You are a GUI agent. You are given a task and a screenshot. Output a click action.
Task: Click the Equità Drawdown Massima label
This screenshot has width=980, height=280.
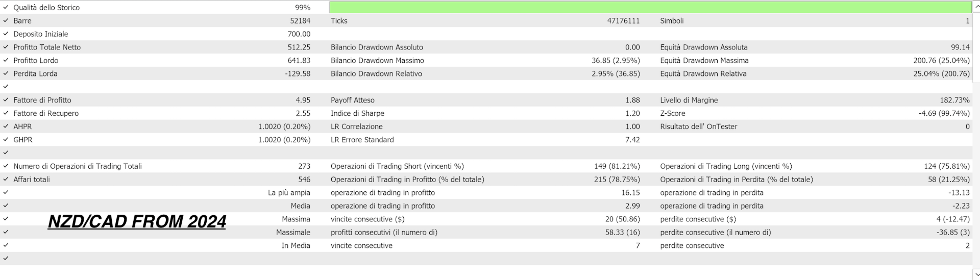[x=704, y=61]
